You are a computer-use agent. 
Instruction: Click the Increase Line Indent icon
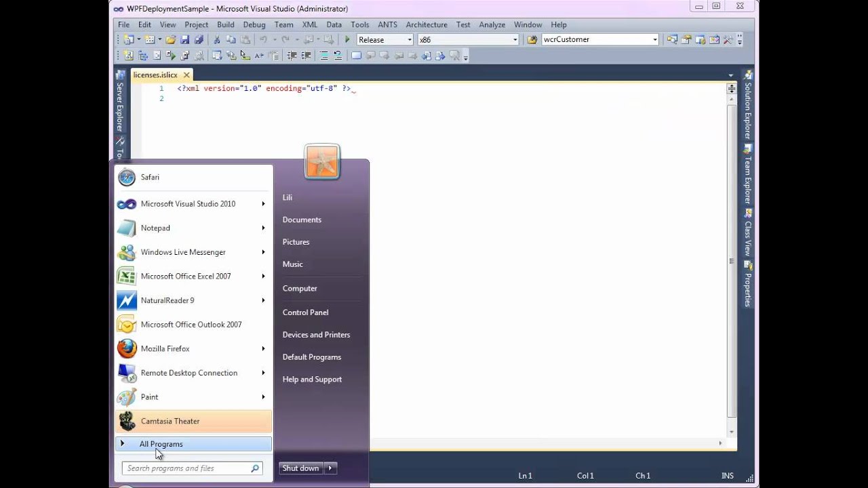tap(306, 56)
